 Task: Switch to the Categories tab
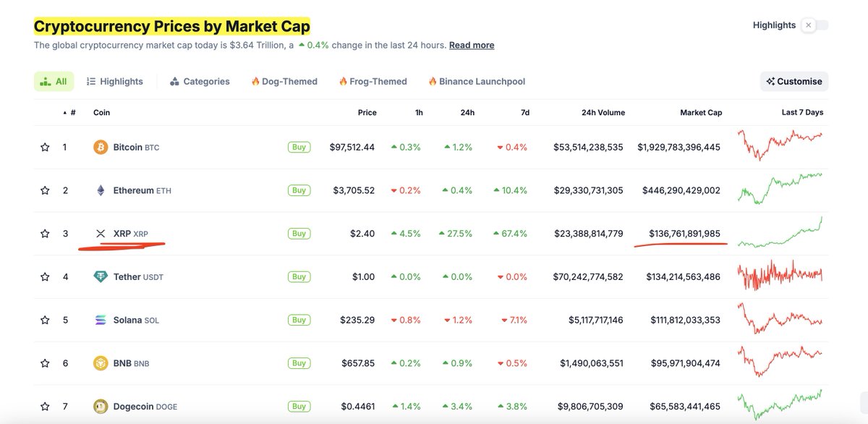point(200,81)
